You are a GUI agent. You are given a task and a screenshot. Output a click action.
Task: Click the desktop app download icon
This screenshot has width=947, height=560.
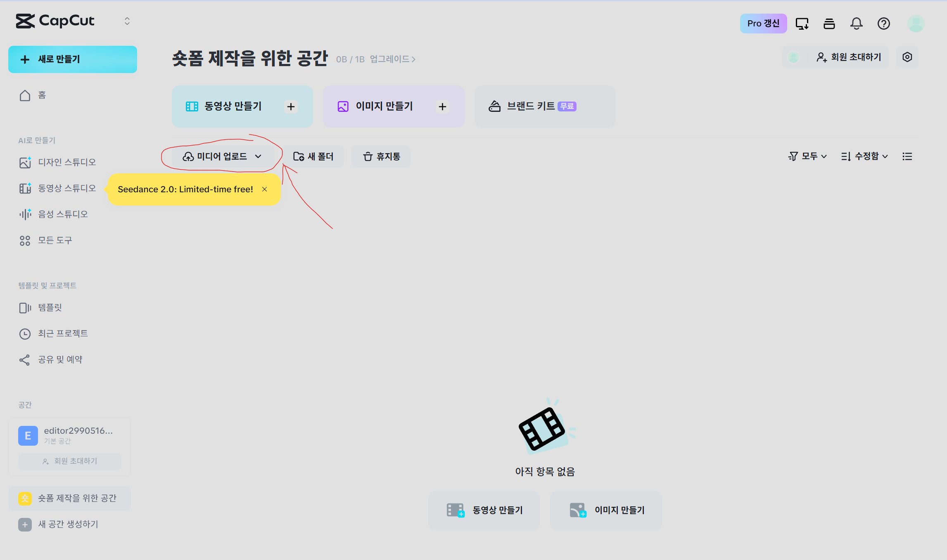coord(802,24)
